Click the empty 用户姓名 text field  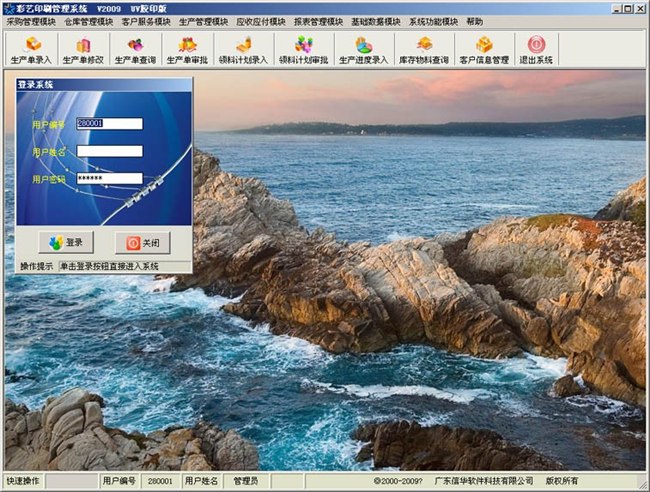coord(109,151)
